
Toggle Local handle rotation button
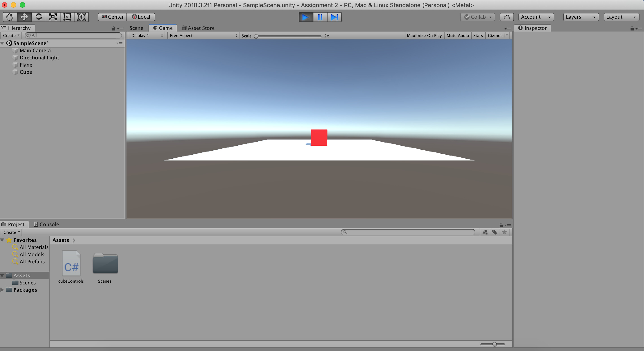[x=141, y=17]
